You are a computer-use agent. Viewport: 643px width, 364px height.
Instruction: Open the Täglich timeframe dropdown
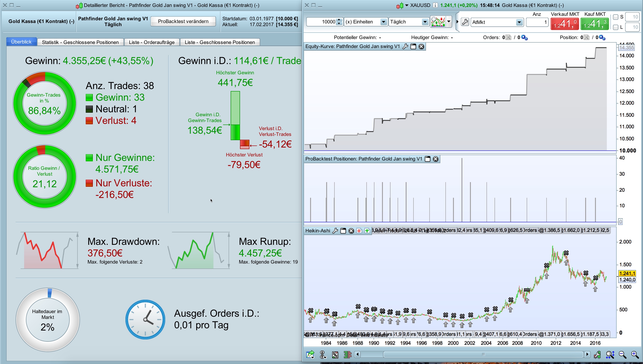[x=425, y=22]
